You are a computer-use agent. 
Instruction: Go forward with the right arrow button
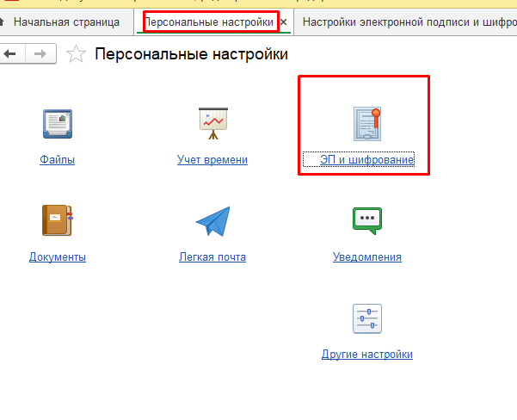tap(40, 53)
